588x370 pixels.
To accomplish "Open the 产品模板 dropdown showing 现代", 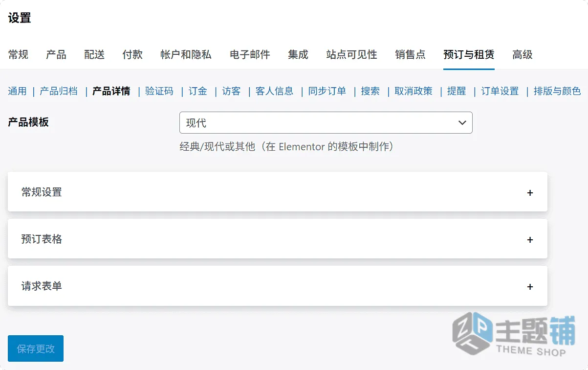I will [x=326, y=122].
